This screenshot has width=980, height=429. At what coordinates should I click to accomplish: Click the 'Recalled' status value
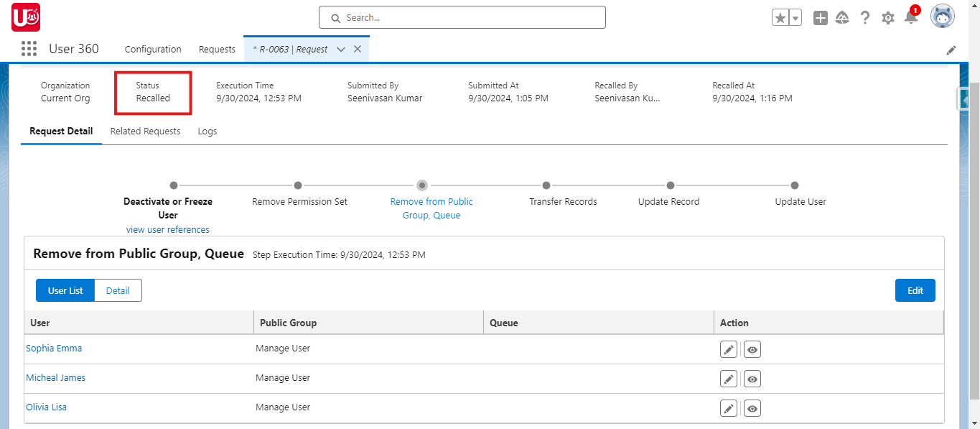153,98
